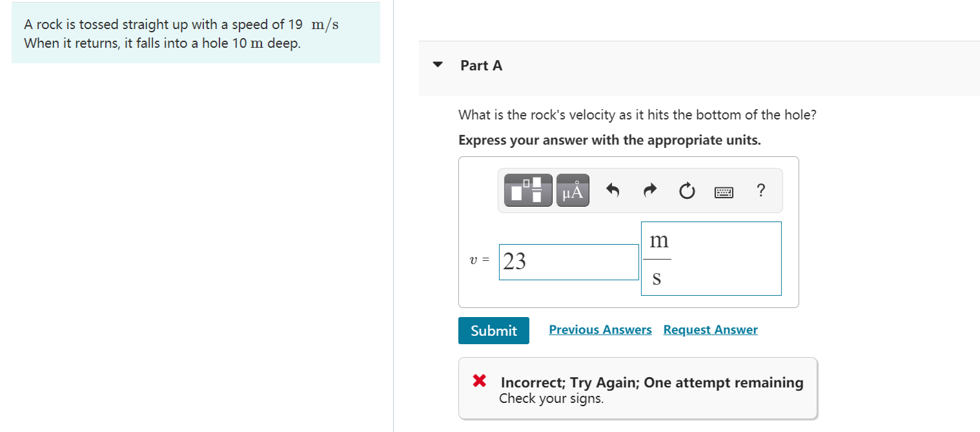Select the m/s units field
Viewport: 980px width, 432px height.
click(711, 258)
